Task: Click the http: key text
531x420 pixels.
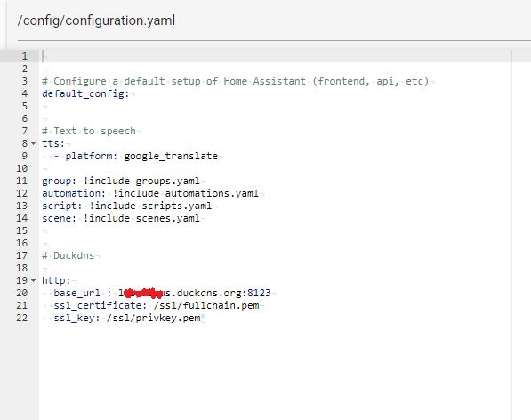Action: pyautogui.click(x=56, y=280)
